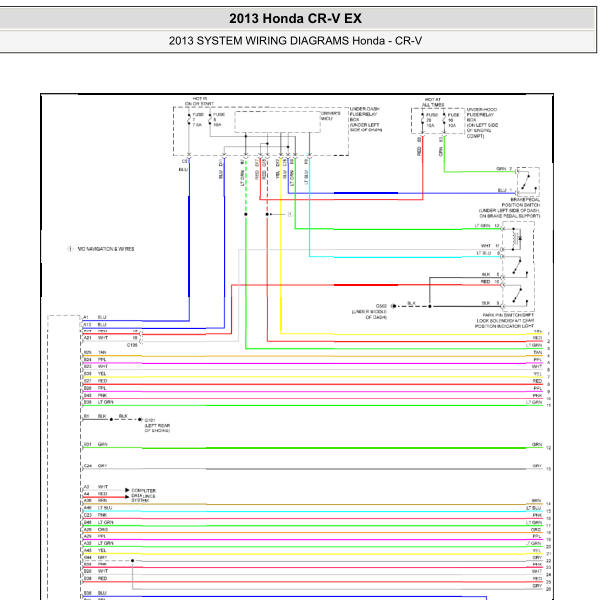600x600 pixels.
Task: Click the "B36 BLU" pin label
Action: pyautogui.click(x=95, y=593)
